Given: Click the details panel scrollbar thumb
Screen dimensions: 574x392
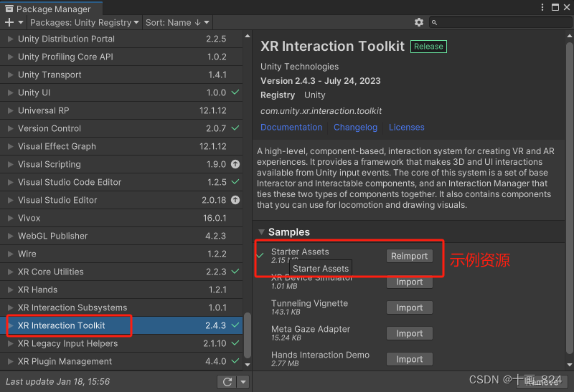Looking at the screenshot, I should [569, 198].
